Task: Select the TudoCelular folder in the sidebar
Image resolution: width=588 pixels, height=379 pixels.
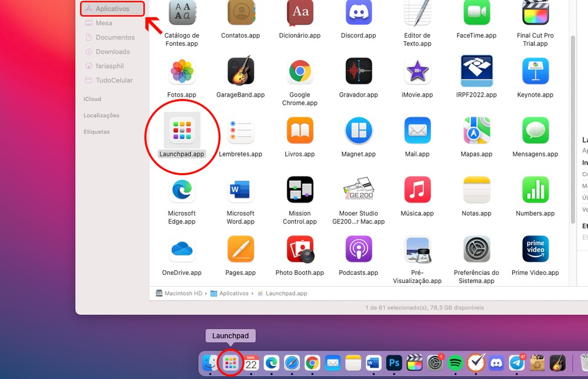Action: (114, 80)
